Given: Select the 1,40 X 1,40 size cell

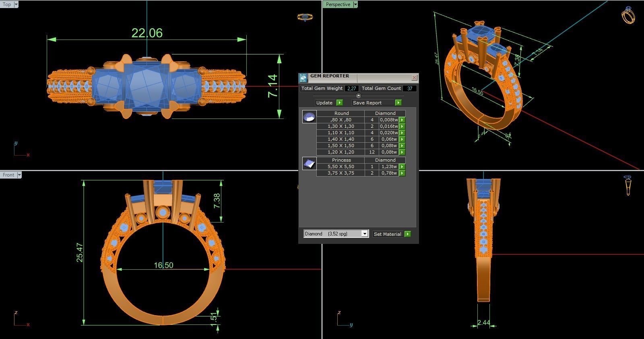Looking at the screenshot, I should tap(341, 139).
